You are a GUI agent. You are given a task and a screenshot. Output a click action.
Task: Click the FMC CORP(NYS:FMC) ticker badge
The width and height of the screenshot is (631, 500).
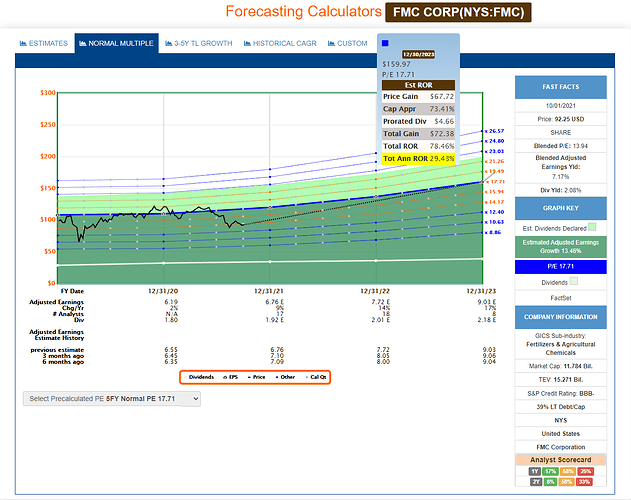click(458, 12)
